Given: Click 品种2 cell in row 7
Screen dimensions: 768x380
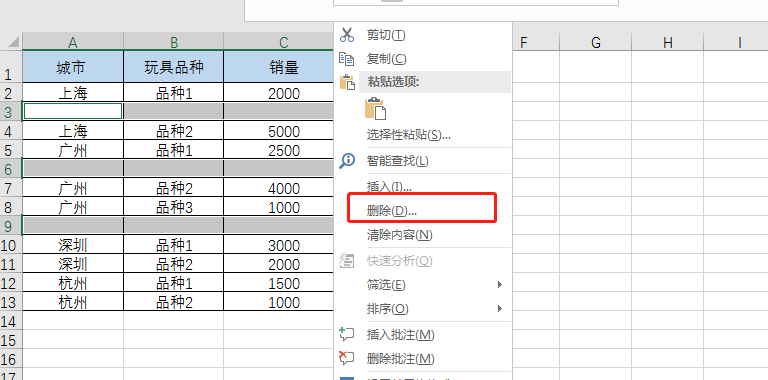Looking at the screenshot, I should tap(174, 188).
